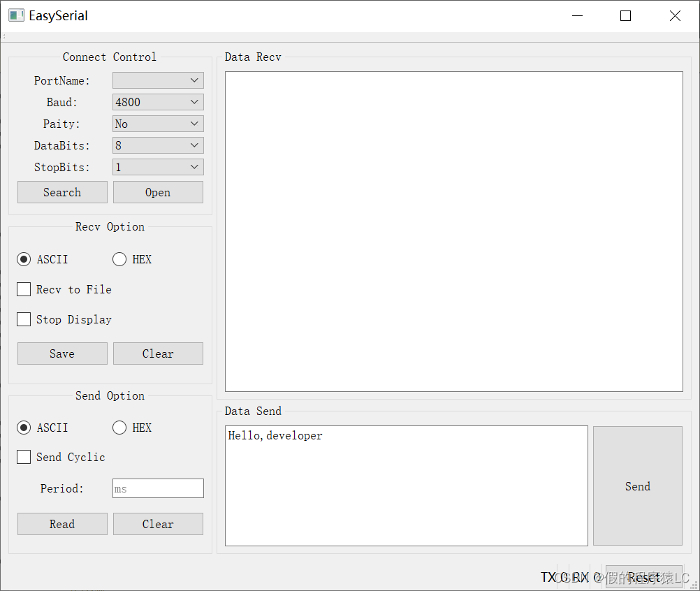Click the PortName: label
700x591 pixels.
62,81
